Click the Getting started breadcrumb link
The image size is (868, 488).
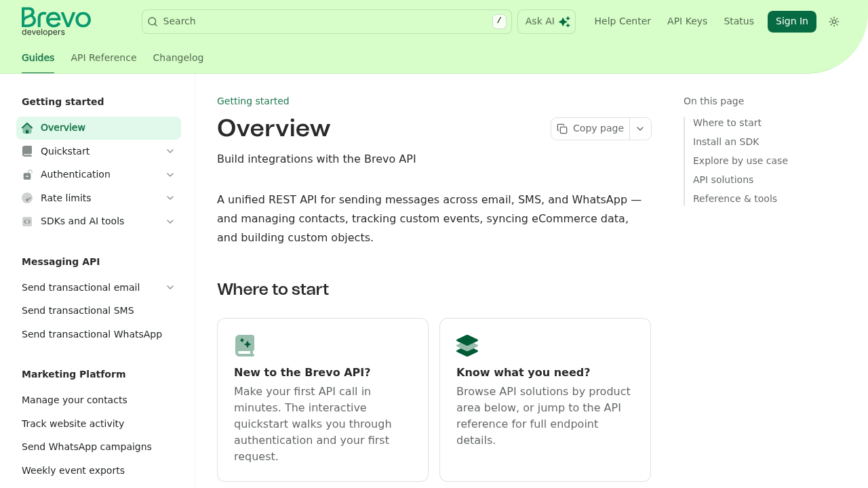tap(253, 101)
